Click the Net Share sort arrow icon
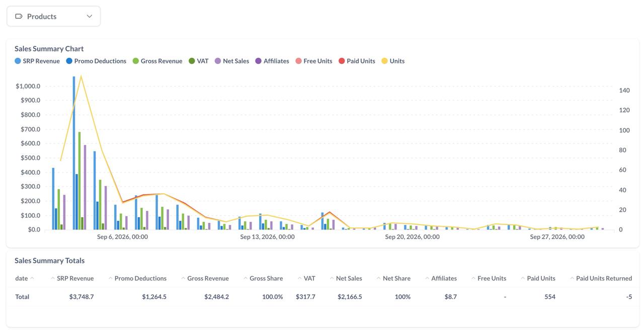This screenshot has height=330, width=644. click(379, 278)
